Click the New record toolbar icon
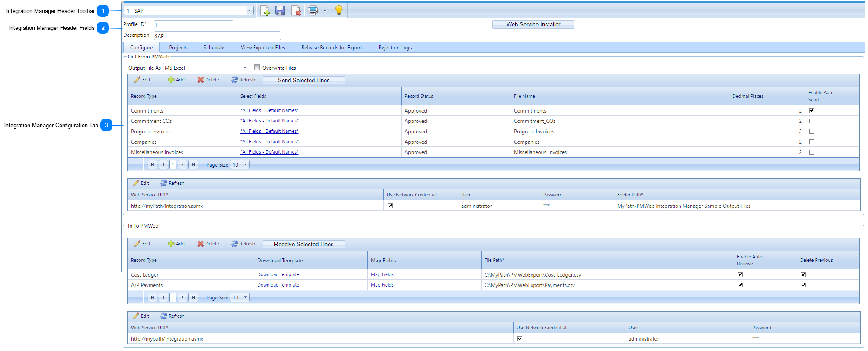The image size is (868, 351). pos(265,10)
